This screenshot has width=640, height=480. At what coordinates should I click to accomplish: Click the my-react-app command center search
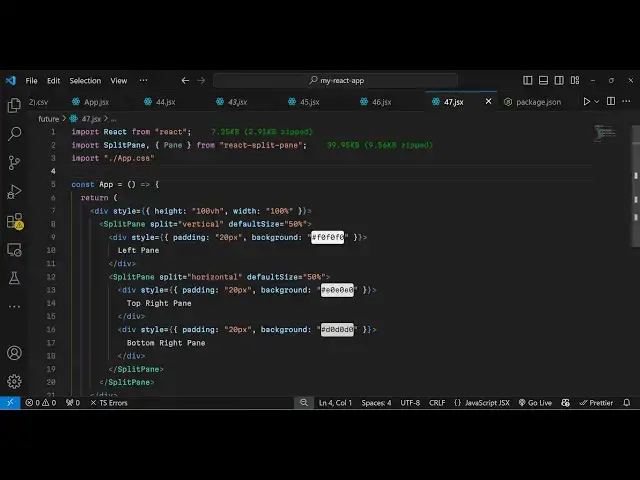336,80
